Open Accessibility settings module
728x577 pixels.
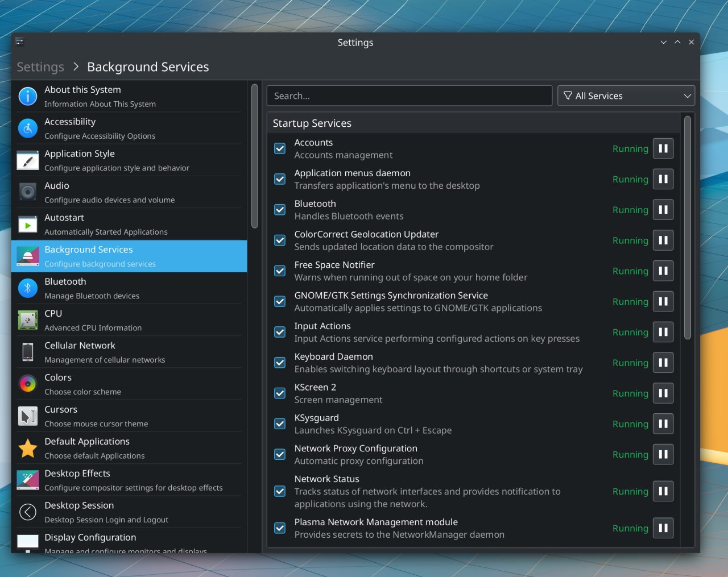click(129, 128)
